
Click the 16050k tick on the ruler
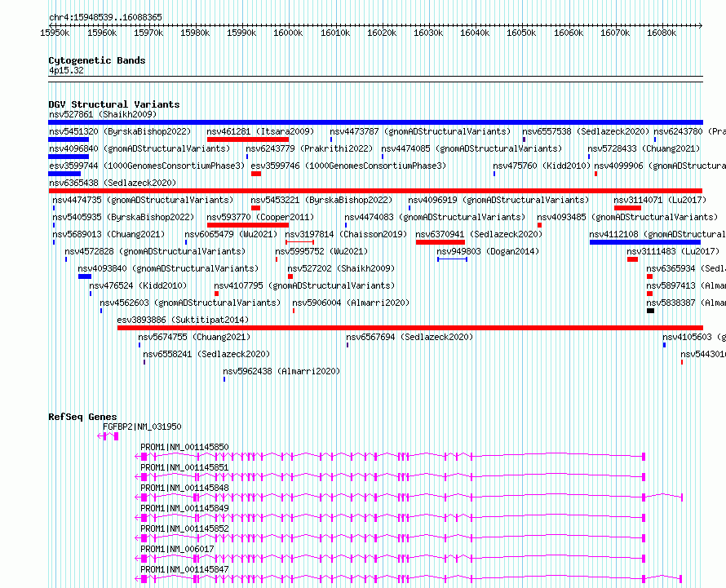pos(521,33)
